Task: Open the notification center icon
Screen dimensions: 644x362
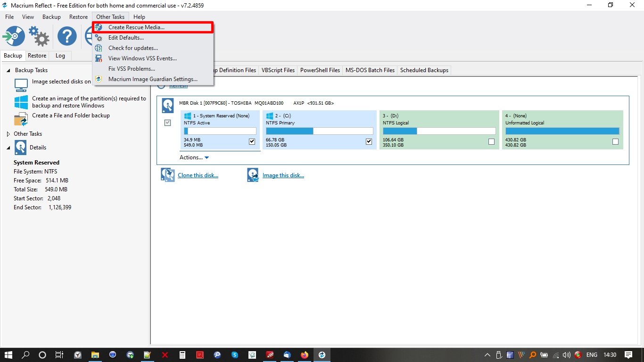Action: click(628, 354)
